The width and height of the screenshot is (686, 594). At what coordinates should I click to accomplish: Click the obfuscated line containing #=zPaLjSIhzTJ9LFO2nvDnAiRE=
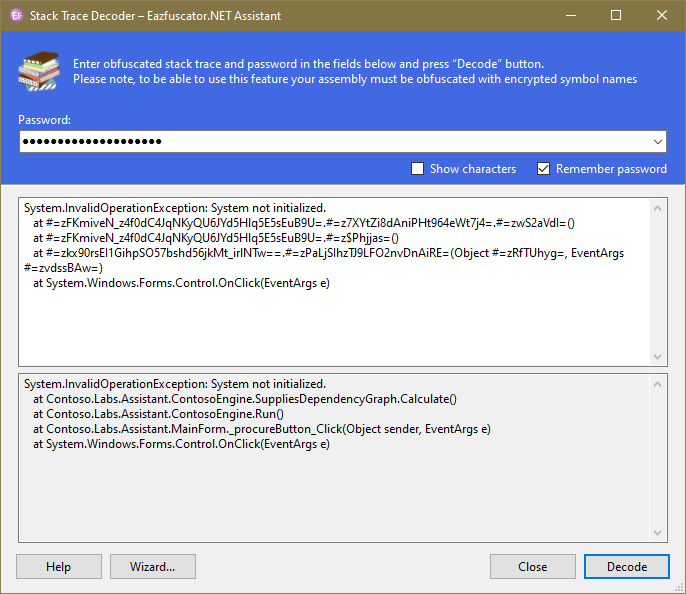click(324, 260)
